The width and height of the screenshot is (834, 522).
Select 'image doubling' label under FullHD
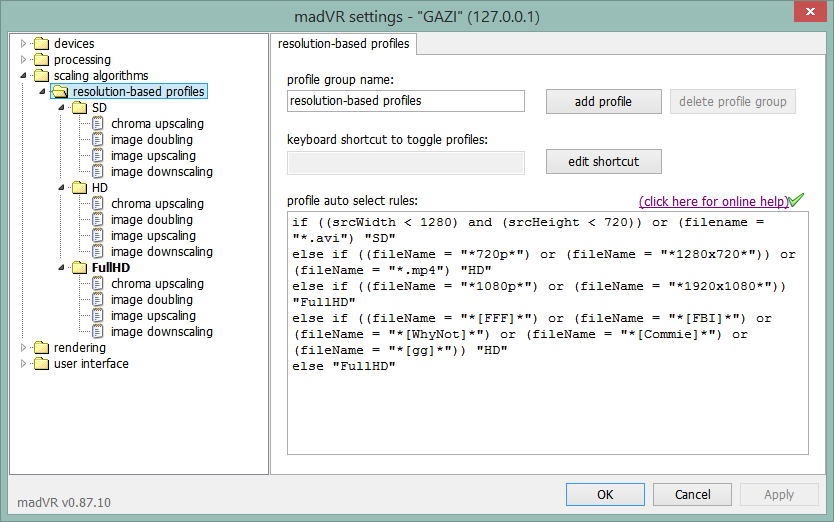coord(152,300)
